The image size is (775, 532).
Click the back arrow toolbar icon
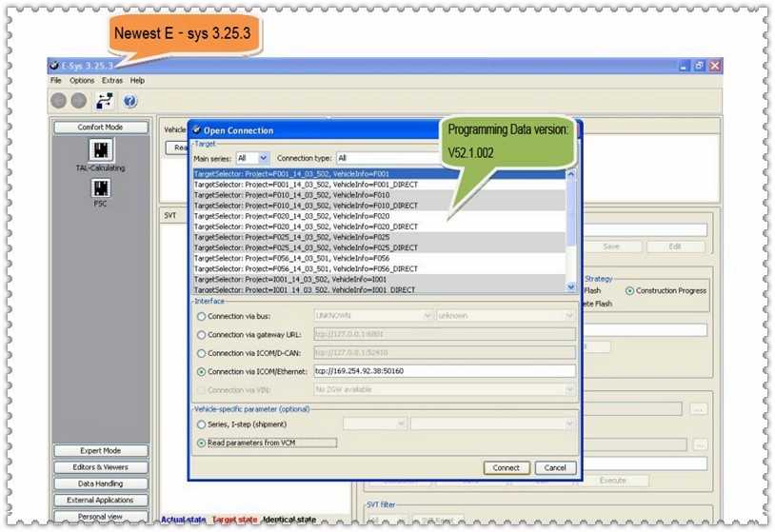tap(59, 100)
